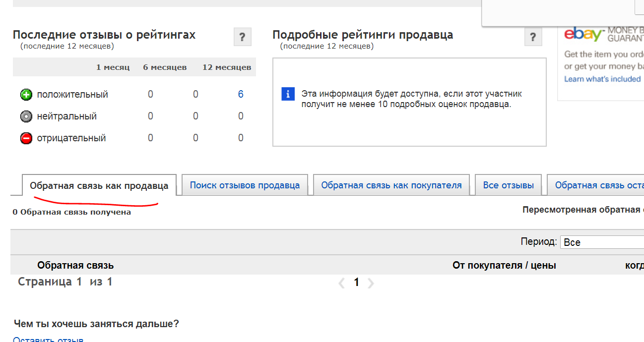Viewport: 644px width, 342px height.
Task: Click the green positive feedback plus icon
Action: (x=26, y=95)
